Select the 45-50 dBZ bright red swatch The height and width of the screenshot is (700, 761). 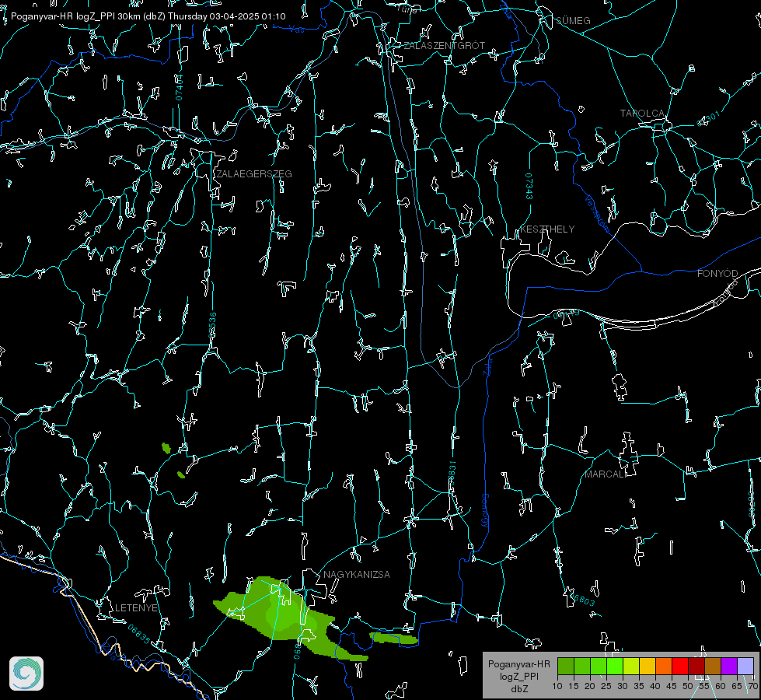point(680,667)
